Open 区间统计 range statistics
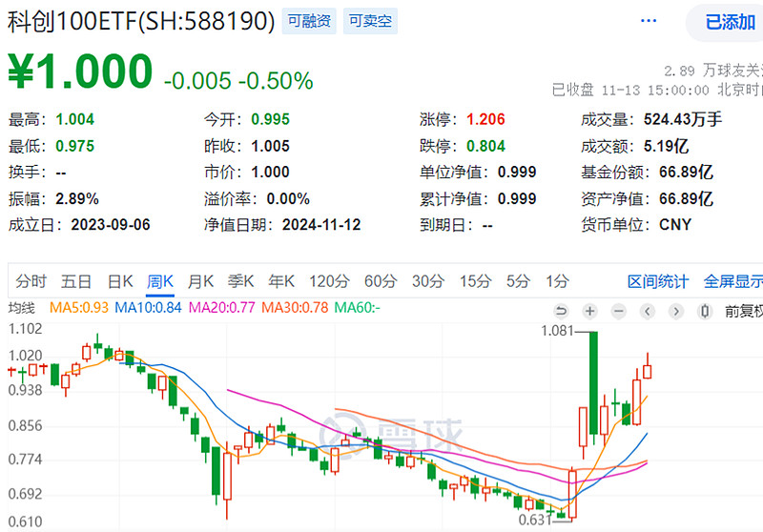The image size is (763, 532). pyautogui.click(x=658, y=281)
